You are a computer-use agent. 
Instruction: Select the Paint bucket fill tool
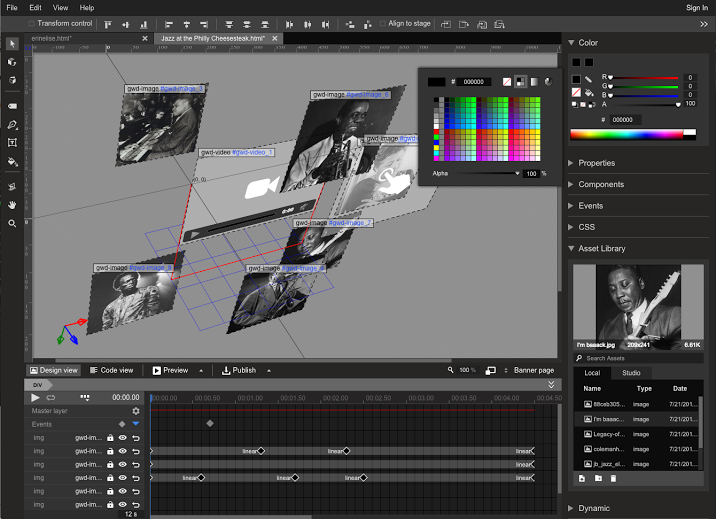click(x=12, y=162)
